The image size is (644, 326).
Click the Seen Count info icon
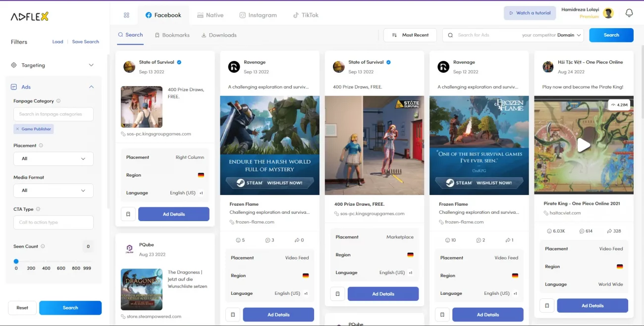pyautogui.click(x=43, y=246)
